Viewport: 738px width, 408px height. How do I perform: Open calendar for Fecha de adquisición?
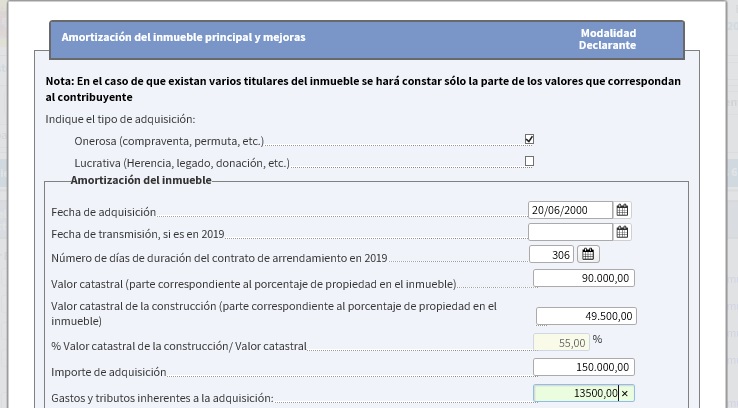(622, 210)
